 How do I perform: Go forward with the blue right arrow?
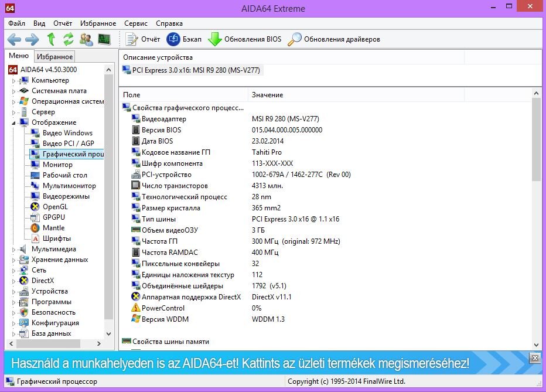tap(32, 39)
